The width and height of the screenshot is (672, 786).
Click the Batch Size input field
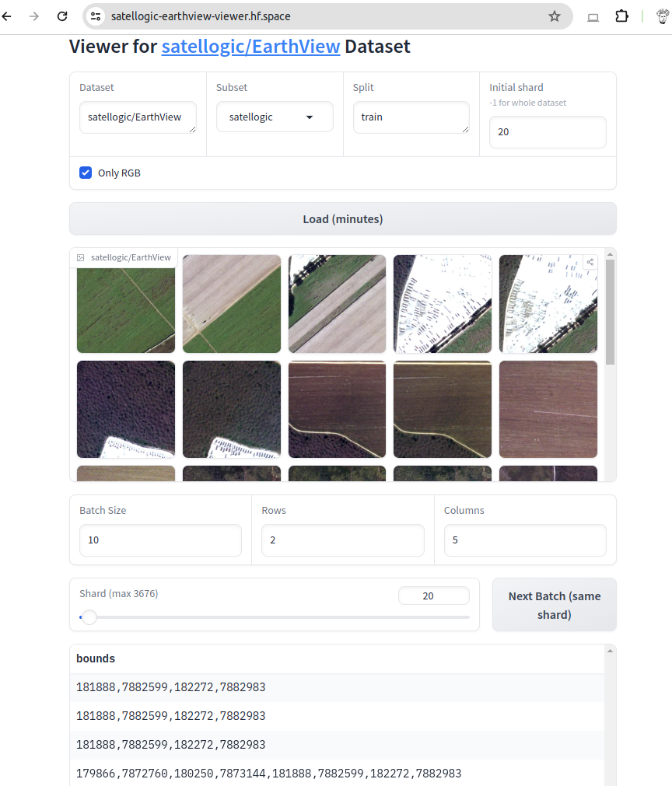160,540
